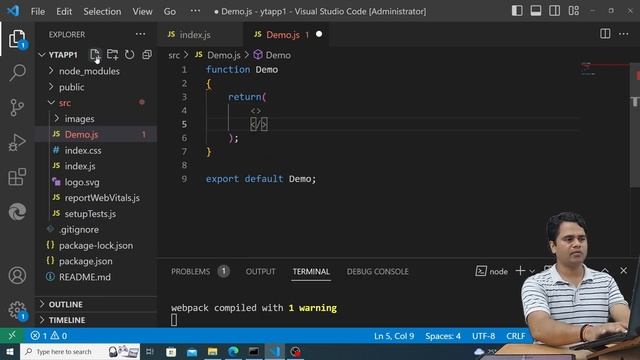The width and height of the screenshot is (640, 360).
Task: Open the Output panel tab
Action: coord(260,271)
